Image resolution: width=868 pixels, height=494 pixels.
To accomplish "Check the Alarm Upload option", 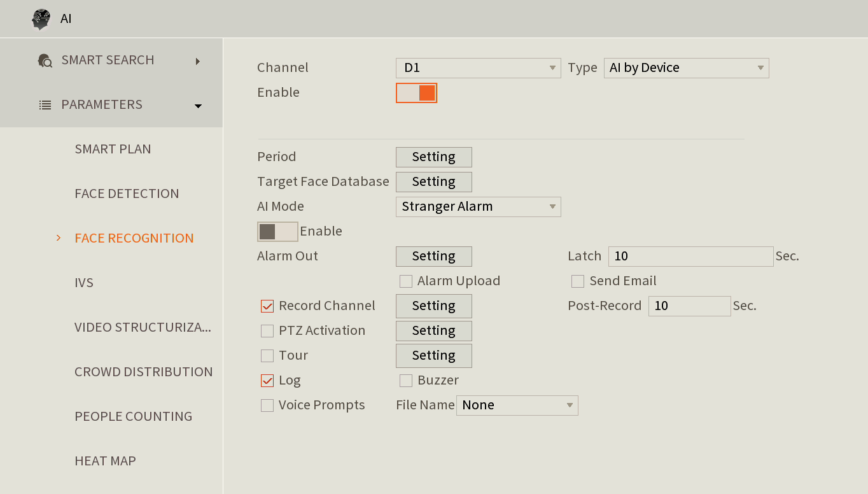I will 405,281.
